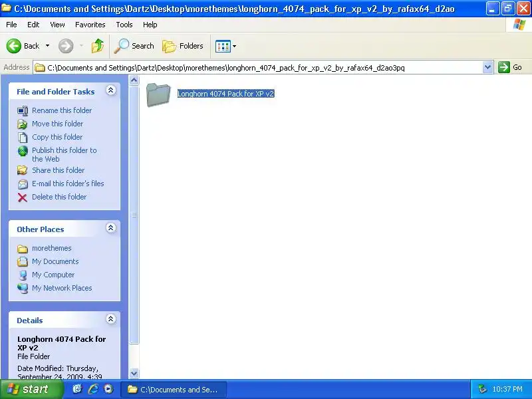Click the Rename this folder icon
This screenshot has width=532, height=399.
point(23,110)
